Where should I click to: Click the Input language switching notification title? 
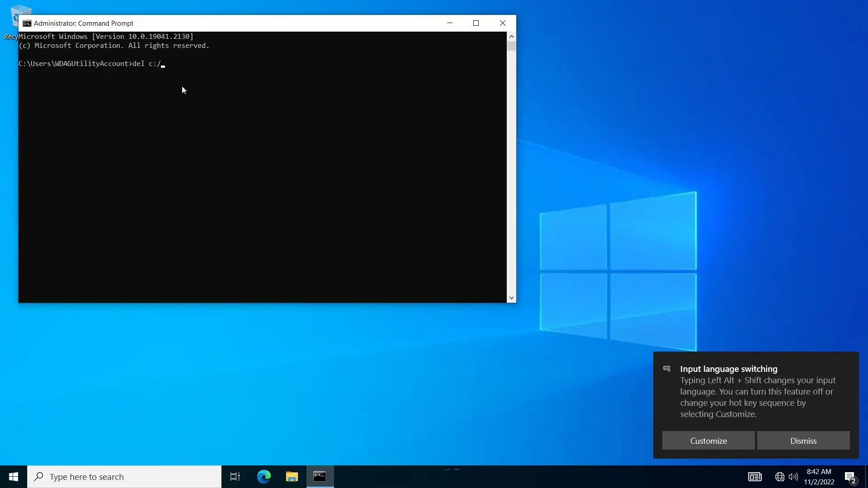coord(728,369)
